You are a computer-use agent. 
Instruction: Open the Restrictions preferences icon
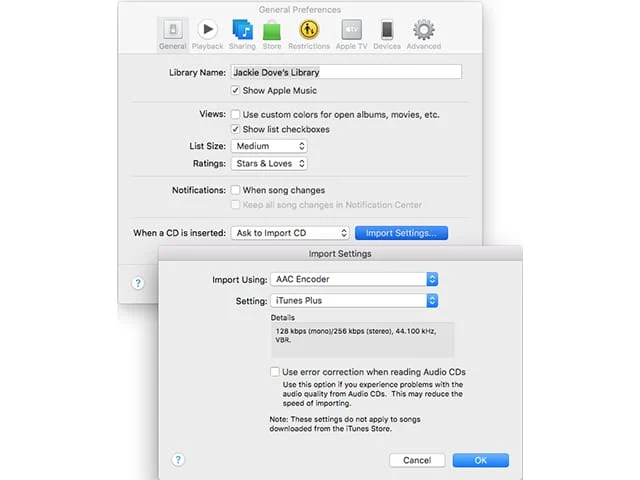click(x=309, y=34)
